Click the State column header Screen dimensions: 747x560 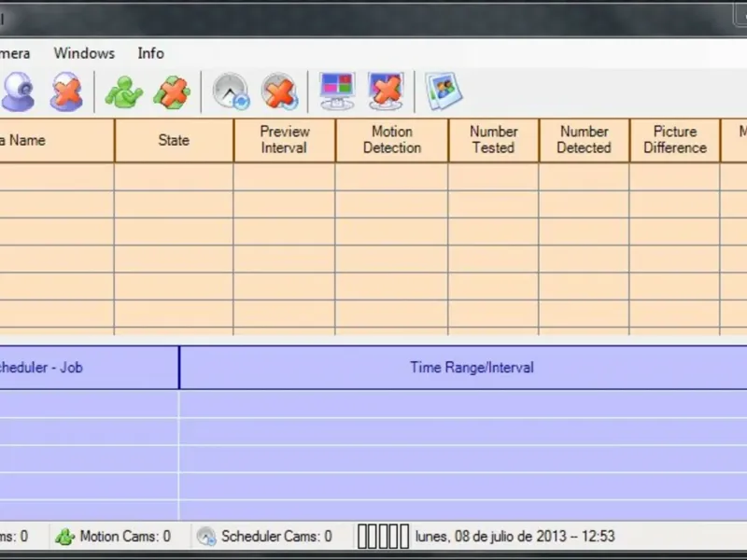(x=174, y=140)
